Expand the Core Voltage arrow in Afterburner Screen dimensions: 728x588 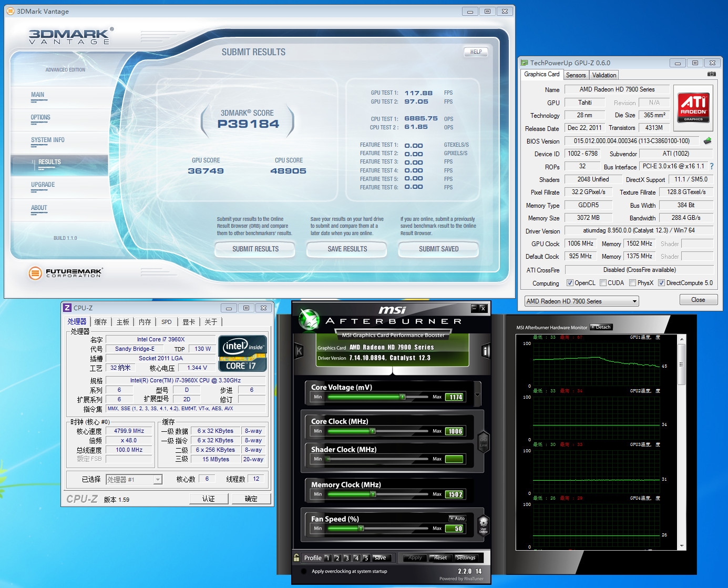[x=477, y=394]
